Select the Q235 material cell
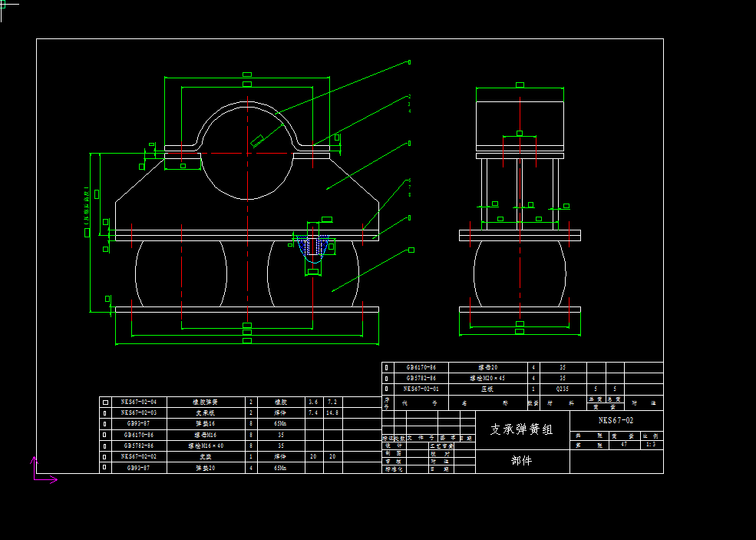Image resolution: width=756 pixels, height=540 pixels. [563, 389]
